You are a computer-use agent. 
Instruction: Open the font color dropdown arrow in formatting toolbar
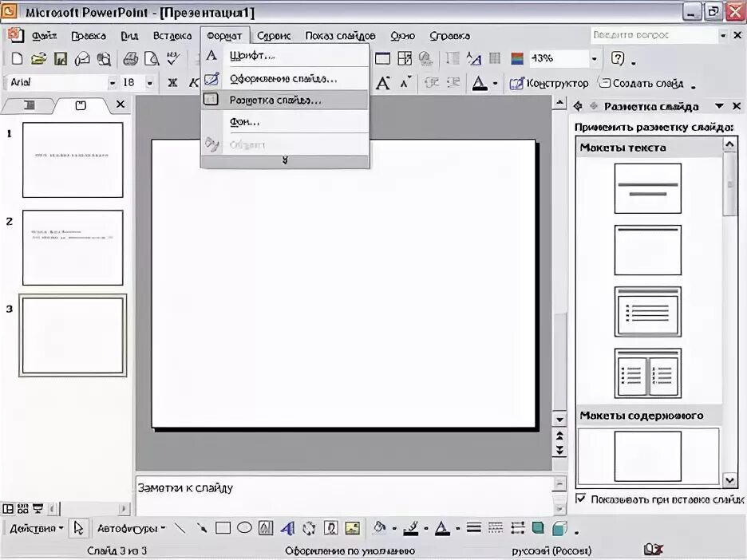(x=495, y=83)
